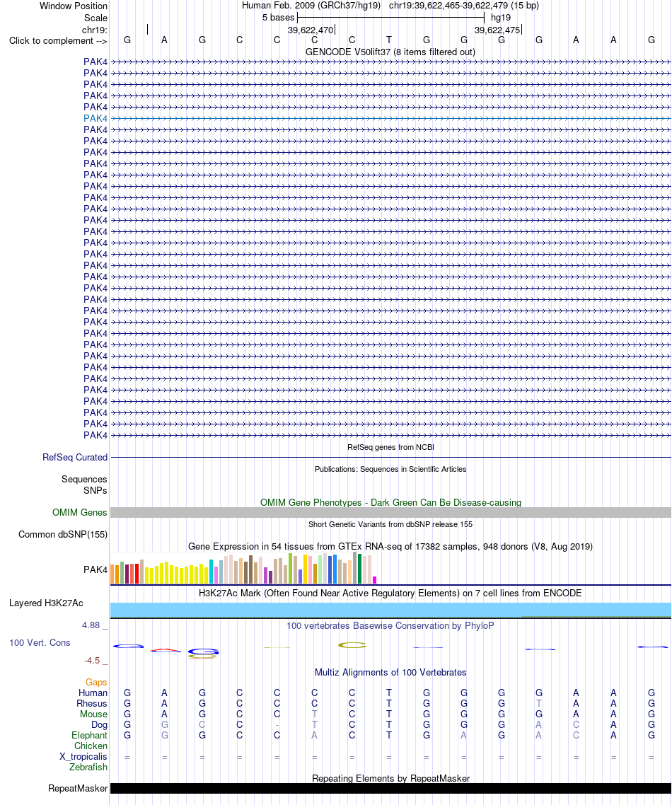Click the magenta final bar in GTEx chart

[x=375, y=580]
